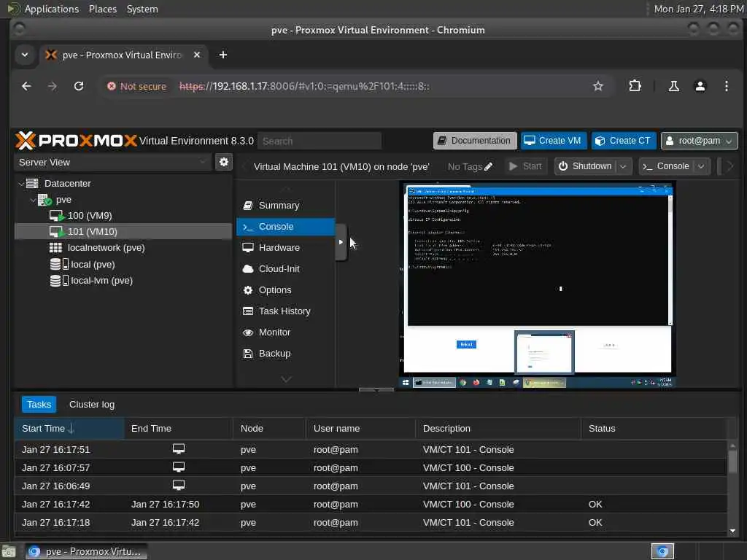Switch to the Cluster log tab
This screenshot has height=560, width=747.
point(92,404)
